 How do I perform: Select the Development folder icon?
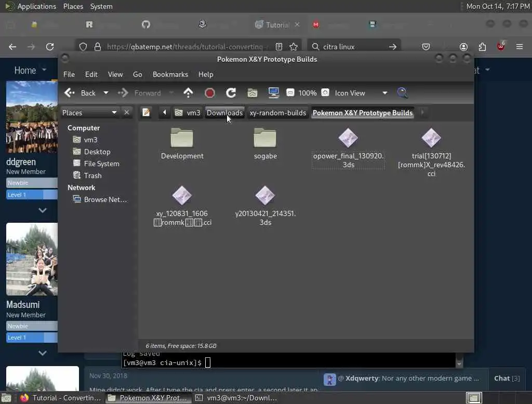coord(182,138)
